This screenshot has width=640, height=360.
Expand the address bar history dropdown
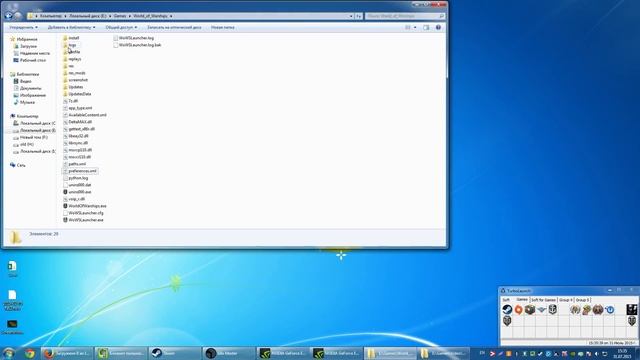pos(351,16)
